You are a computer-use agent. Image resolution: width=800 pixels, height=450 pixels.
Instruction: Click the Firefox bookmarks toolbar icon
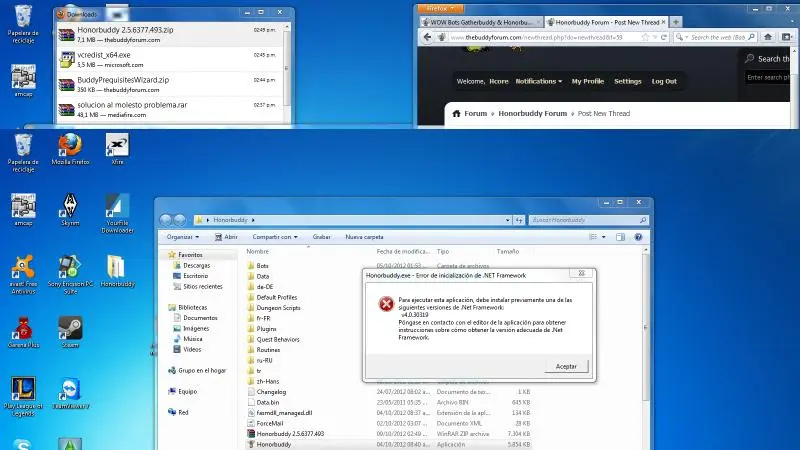click(786, 37)
